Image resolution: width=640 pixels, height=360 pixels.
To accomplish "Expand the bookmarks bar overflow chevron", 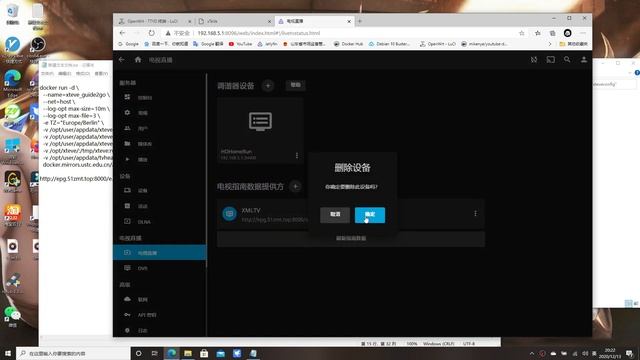I will (x=550, y=44).
